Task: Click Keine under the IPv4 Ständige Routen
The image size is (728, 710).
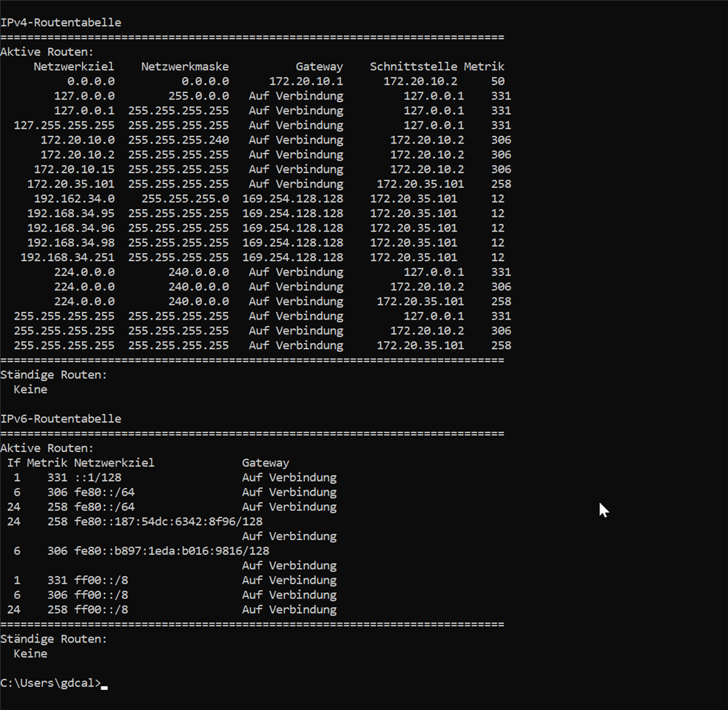Action: point(30,390)
